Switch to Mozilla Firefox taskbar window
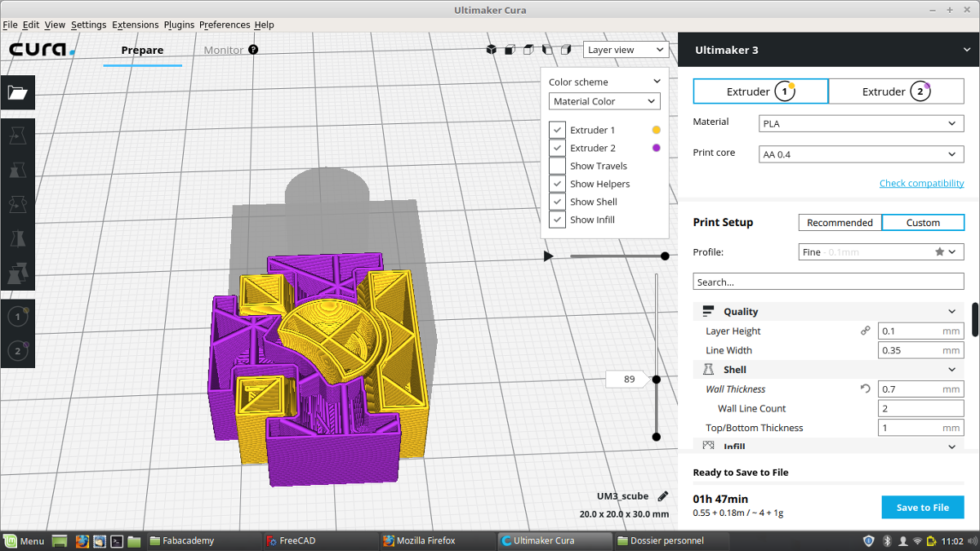980x551 pixels. pos(439,540)
